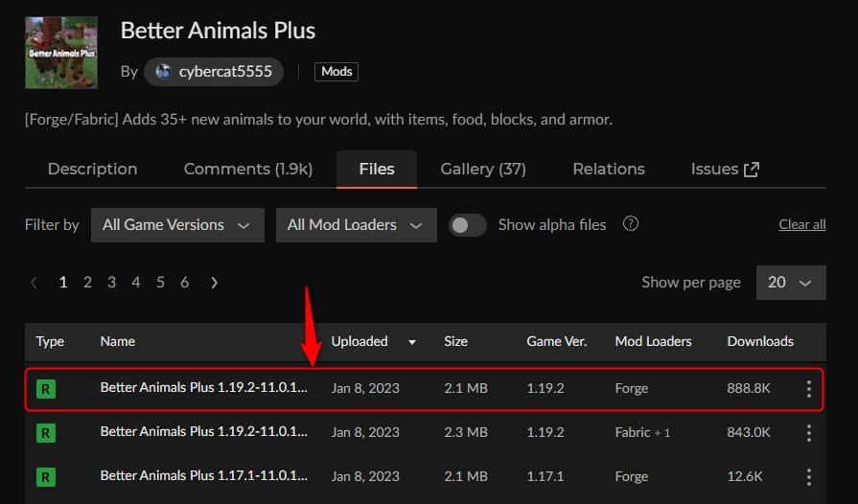The width and height of the screenshot is (858, 504).
Task: Open three-dot menu for Fabric file row
Action: [809, 433]
